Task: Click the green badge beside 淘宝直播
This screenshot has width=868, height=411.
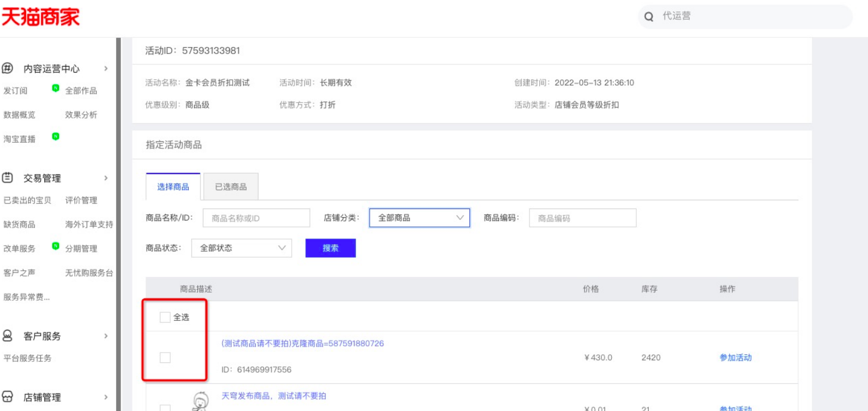Action: [x=56, y=136]
